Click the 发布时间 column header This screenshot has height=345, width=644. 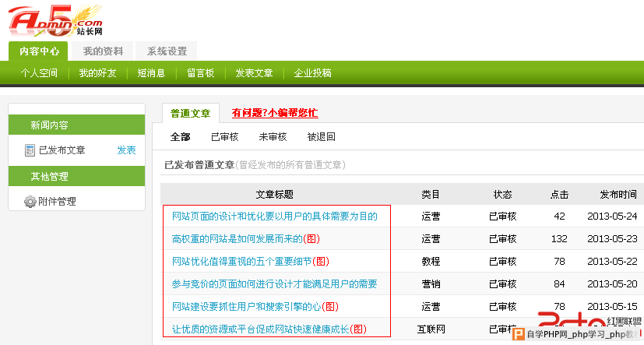pyautogui.click(x=618, y=194)
